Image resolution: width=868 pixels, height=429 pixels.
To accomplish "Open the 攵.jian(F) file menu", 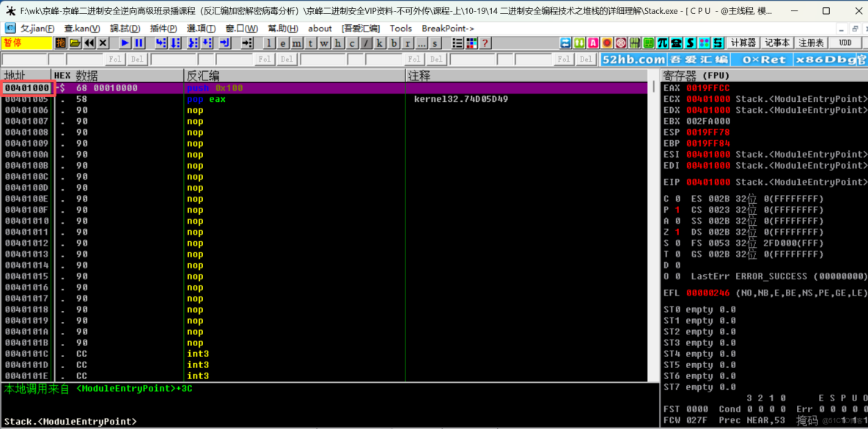I will click(37, 28).
